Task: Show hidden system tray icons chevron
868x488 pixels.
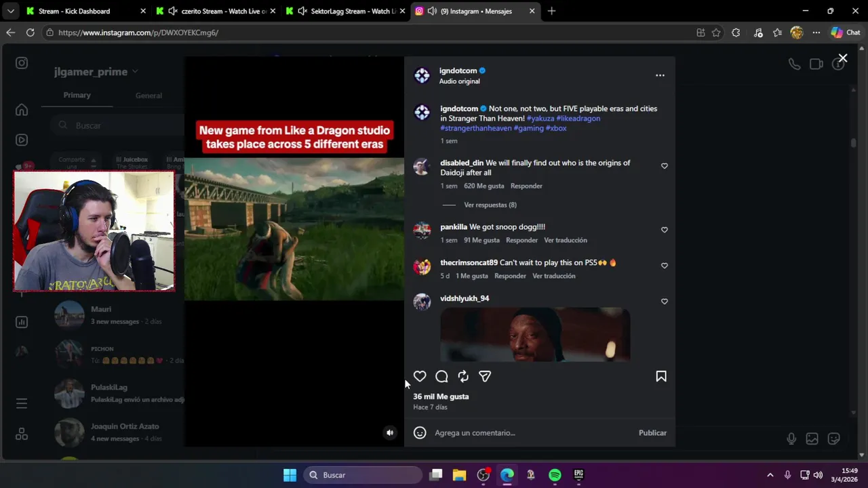Action: 770,475
